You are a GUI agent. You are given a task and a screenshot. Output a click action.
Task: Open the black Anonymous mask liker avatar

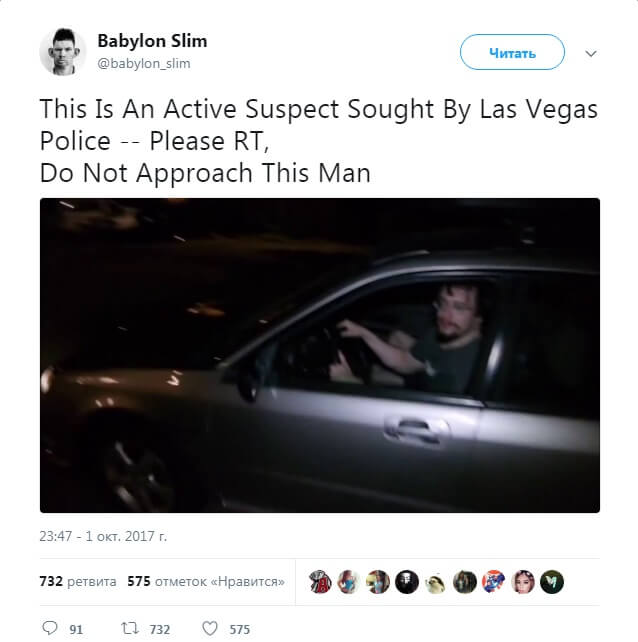pos(407,581)
